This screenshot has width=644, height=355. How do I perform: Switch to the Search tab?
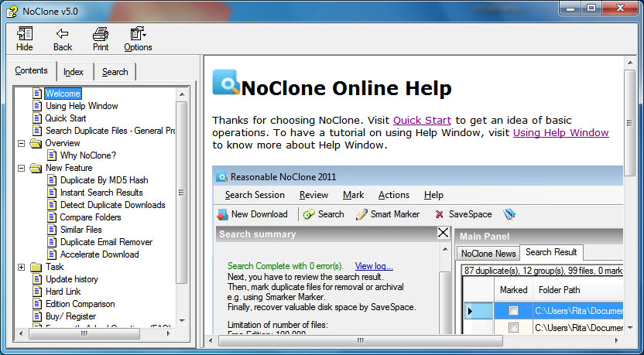[x=115, y=72]
